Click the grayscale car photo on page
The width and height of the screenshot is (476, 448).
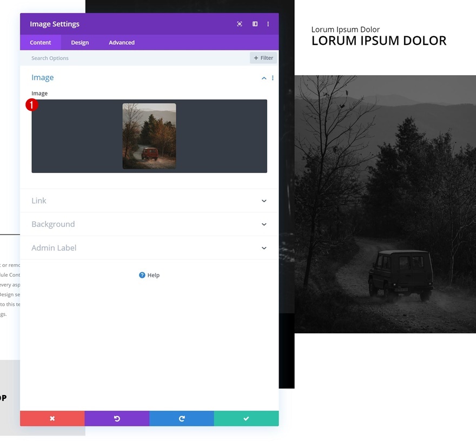pos(385,204)
